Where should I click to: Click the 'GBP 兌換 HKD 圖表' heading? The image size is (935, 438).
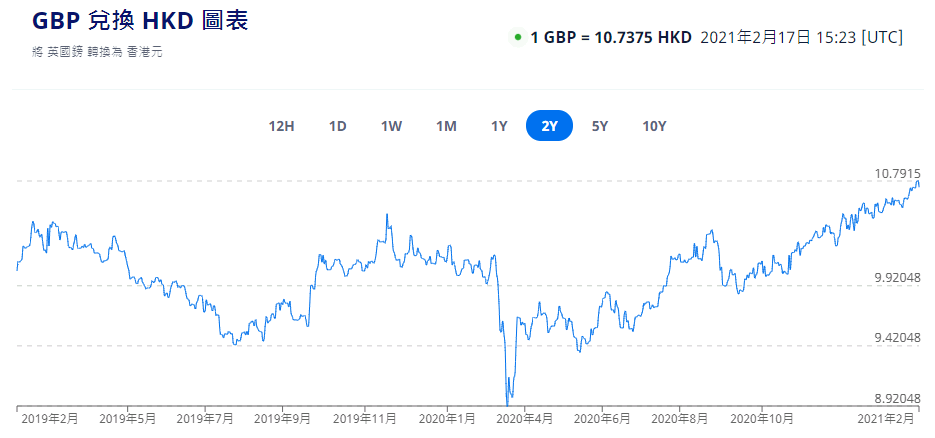[x=140, y=21]
